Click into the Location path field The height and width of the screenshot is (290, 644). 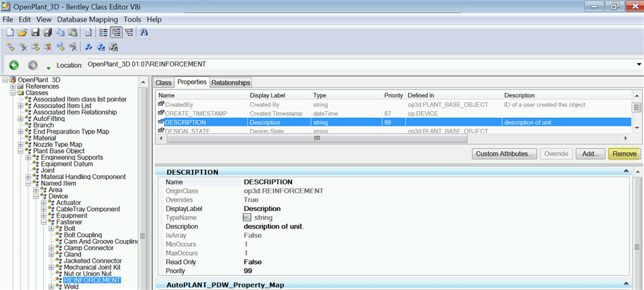click(362, 64)
